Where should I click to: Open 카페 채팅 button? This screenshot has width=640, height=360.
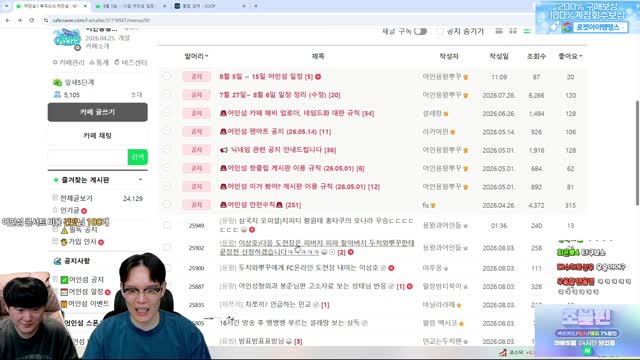[98, 136]
